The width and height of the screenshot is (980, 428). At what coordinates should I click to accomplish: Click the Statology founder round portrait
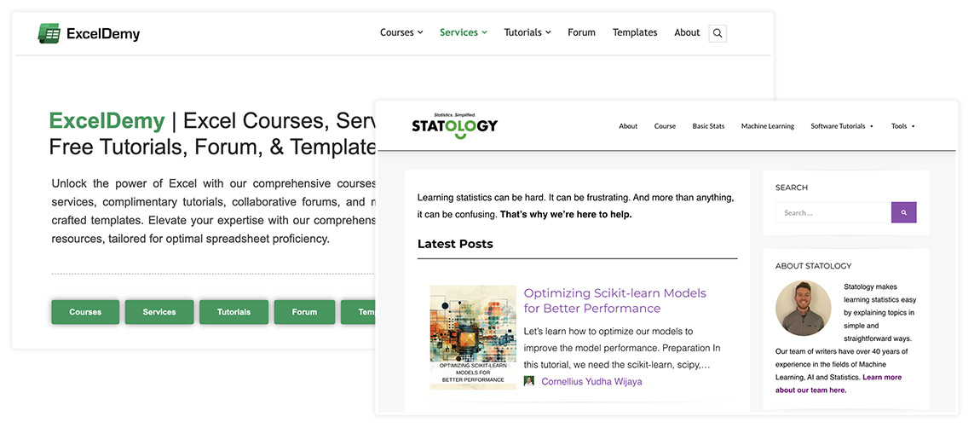(x=803, y=308)
